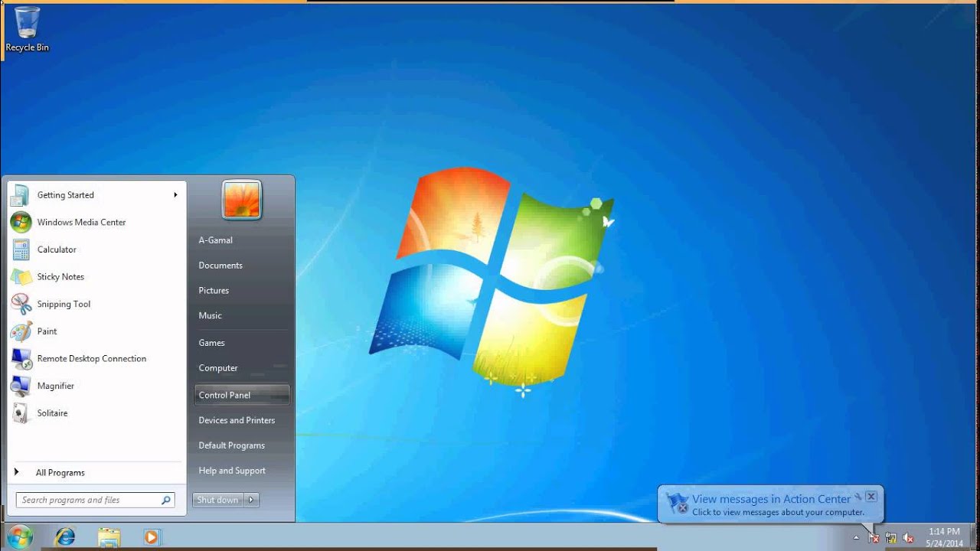Screen dimensions: 980x551
Task: Click the Action Center flag tray icon
Action: point(874,537)
